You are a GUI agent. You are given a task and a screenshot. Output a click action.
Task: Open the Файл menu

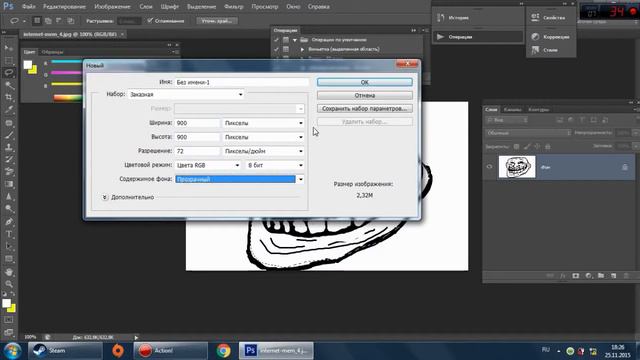point(29,7)
